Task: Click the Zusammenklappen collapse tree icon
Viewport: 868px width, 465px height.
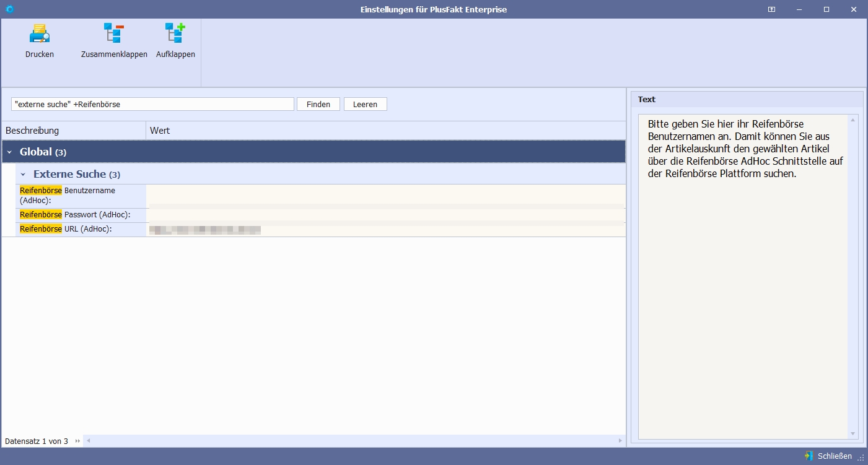Action: click(114, 33)
